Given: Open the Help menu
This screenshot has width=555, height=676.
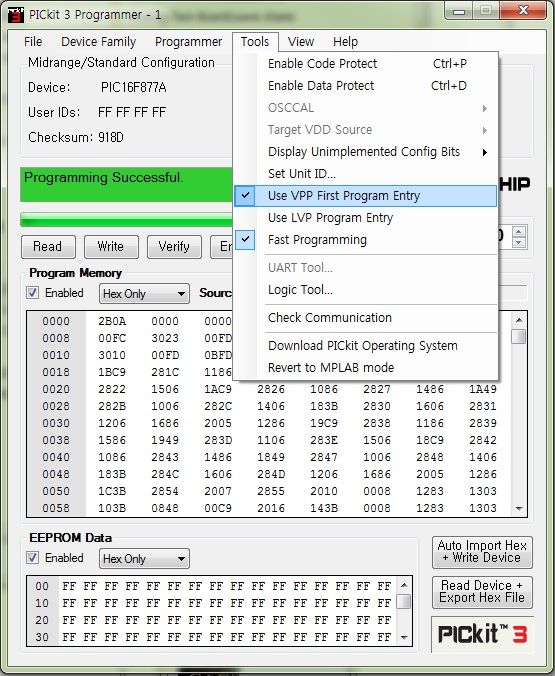Looking at the screenshot, I should (x=345, y=42).
